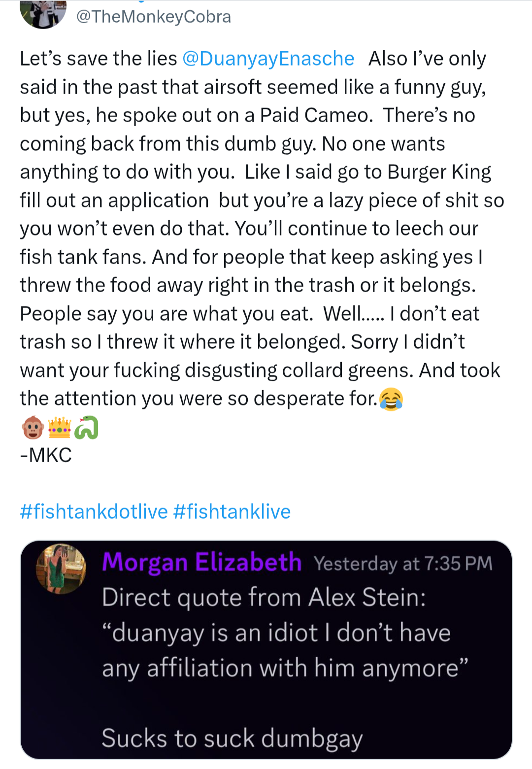Click the words "Paid Cameo" in the tweet
The height and width of the screenshot is (769, 532).
point(314,115)
